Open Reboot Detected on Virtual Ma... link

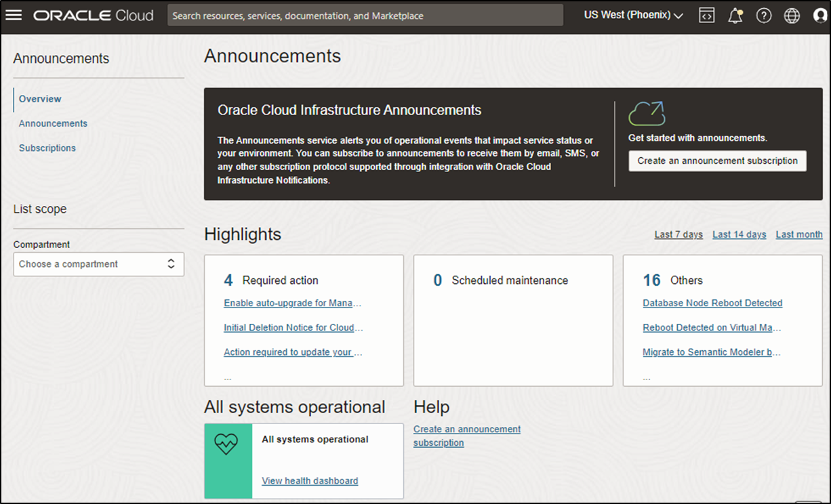click(712, 327)
